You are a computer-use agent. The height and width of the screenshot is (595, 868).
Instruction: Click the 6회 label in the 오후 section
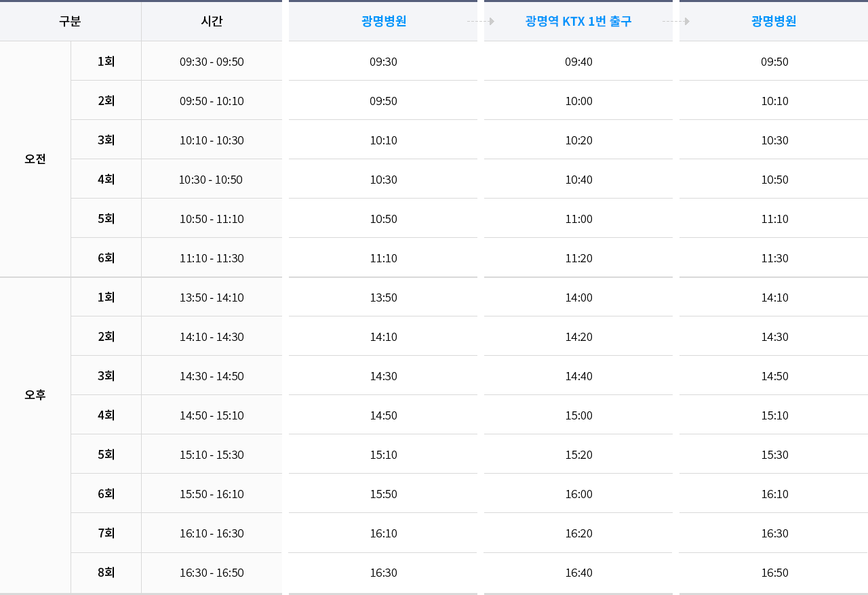point(106,494)
